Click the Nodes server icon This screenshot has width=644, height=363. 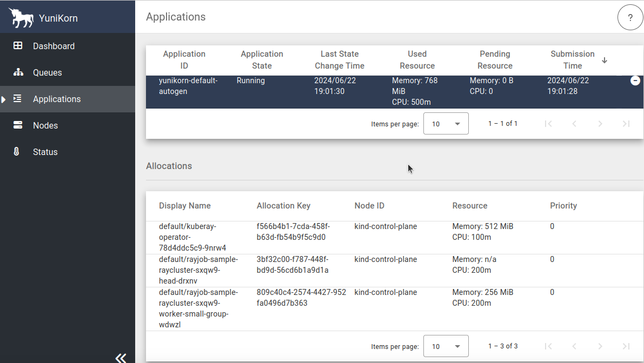[x=18, y=125]
